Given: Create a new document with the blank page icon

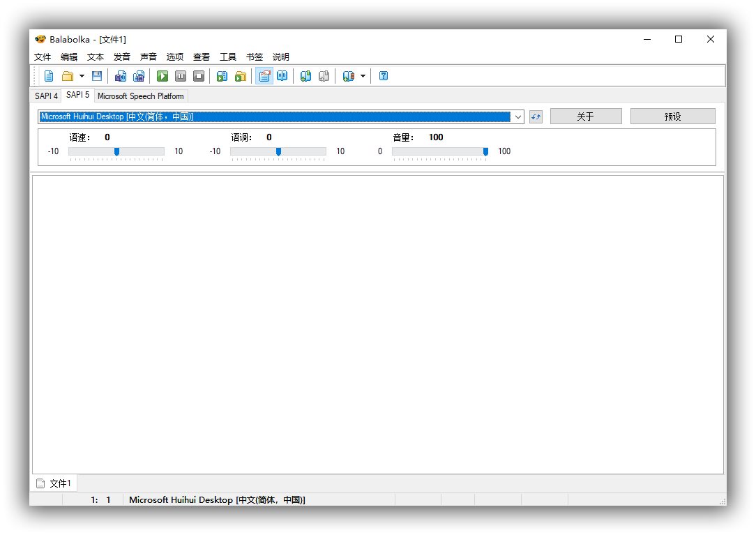Looking at the screenshot, I should point(49,76).
